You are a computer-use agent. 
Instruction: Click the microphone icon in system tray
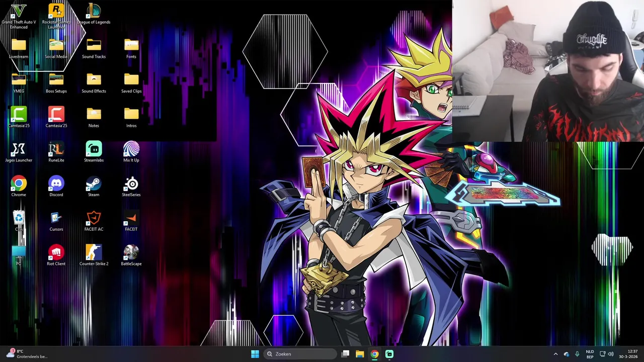point(577,354)
